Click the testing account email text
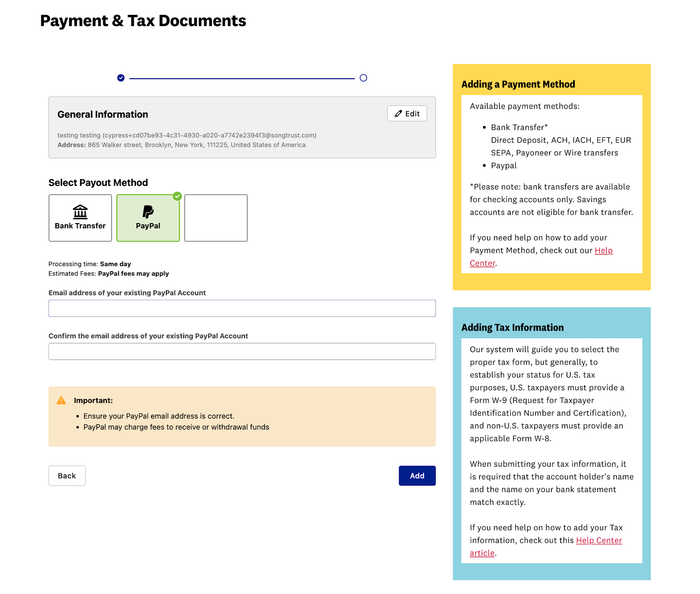 (187, 135)
